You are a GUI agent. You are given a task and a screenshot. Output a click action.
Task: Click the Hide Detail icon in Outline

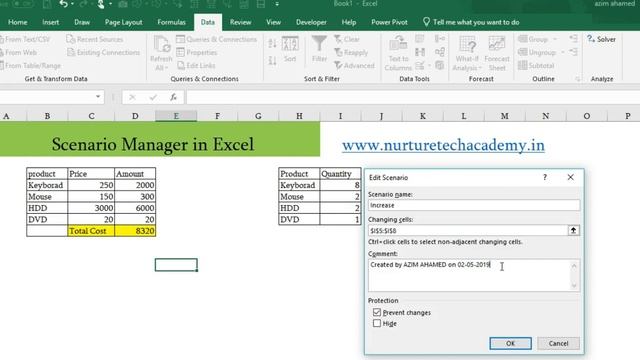(573, 52)
